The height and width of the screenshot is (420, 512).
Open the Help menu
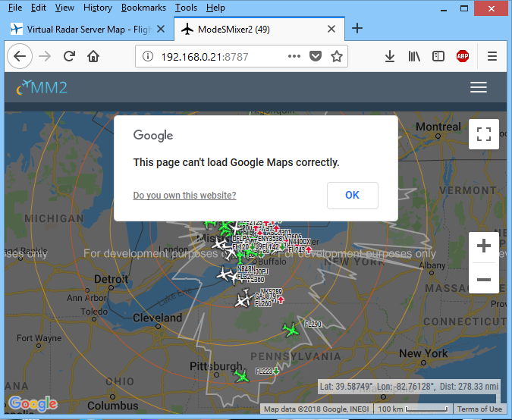coord(215,8)
